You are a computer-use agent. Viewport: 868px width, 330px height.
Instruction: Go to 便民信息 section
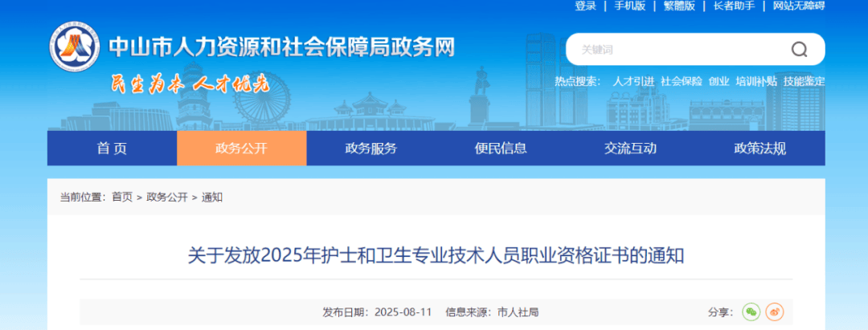501,149
